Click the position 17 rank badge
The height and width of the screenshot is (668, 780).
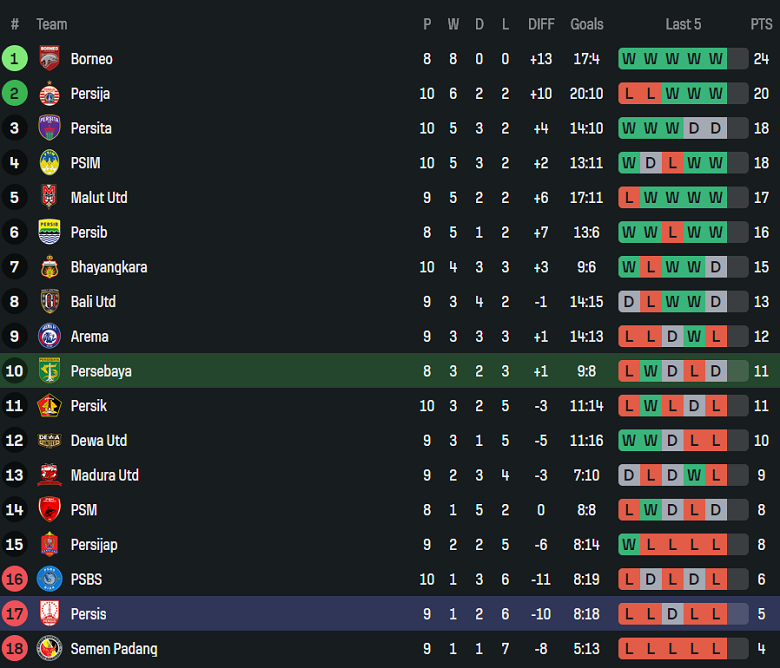(x=15, y=614)
